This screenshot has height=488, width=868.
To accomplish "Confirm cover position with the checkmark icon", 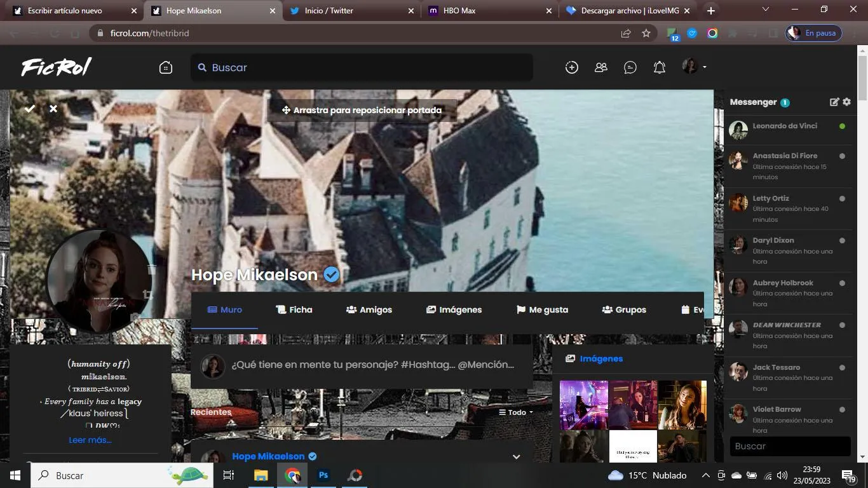I will [x=30, y=109].
